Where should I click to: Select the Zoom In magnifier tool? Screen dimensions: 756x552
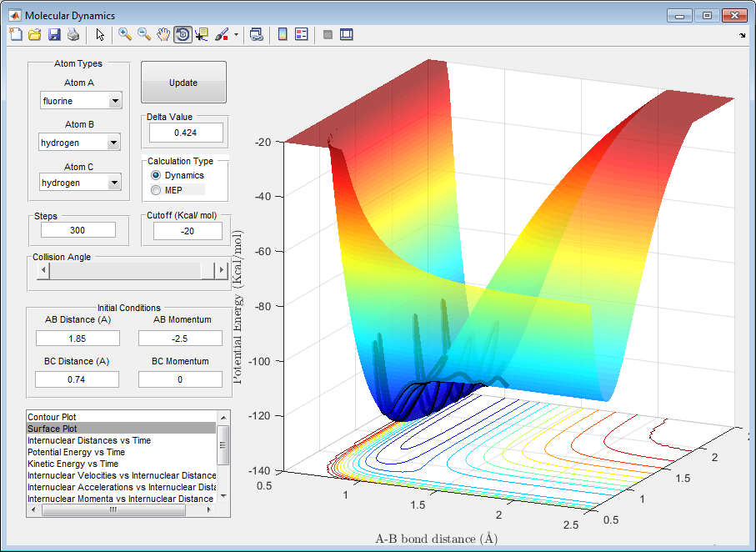125,34
